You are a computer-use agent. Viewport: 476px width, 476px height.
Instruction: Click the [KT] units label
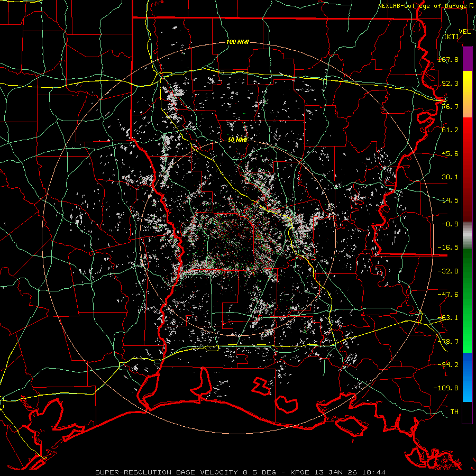(x=452, y=36)
